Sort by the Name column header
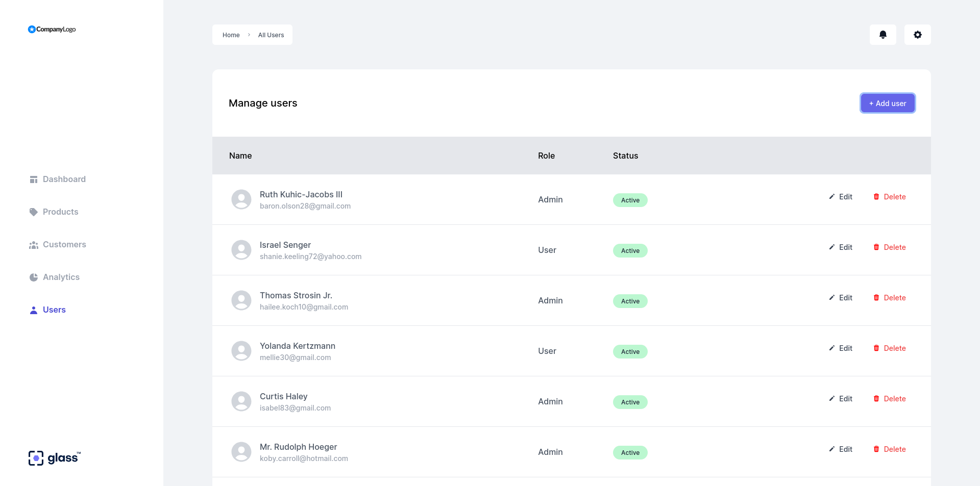Screen dimensions: 980x486 click(x=240, y=156)
